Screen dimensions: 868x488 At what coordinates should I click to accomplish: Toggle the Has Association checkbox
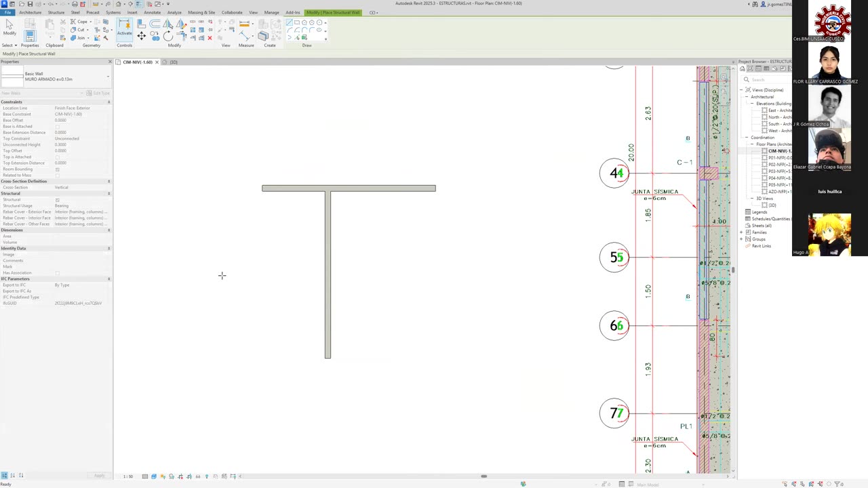[x=57, y=273]
